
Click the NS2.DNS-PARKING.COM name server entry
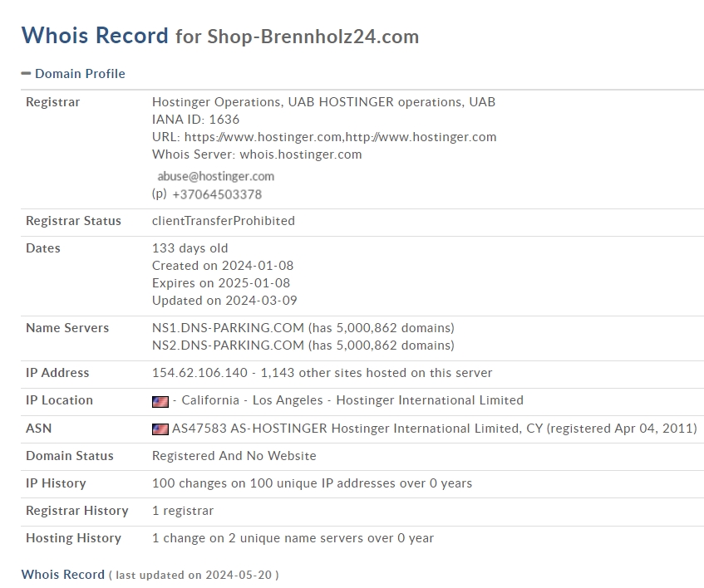(303, 345)
